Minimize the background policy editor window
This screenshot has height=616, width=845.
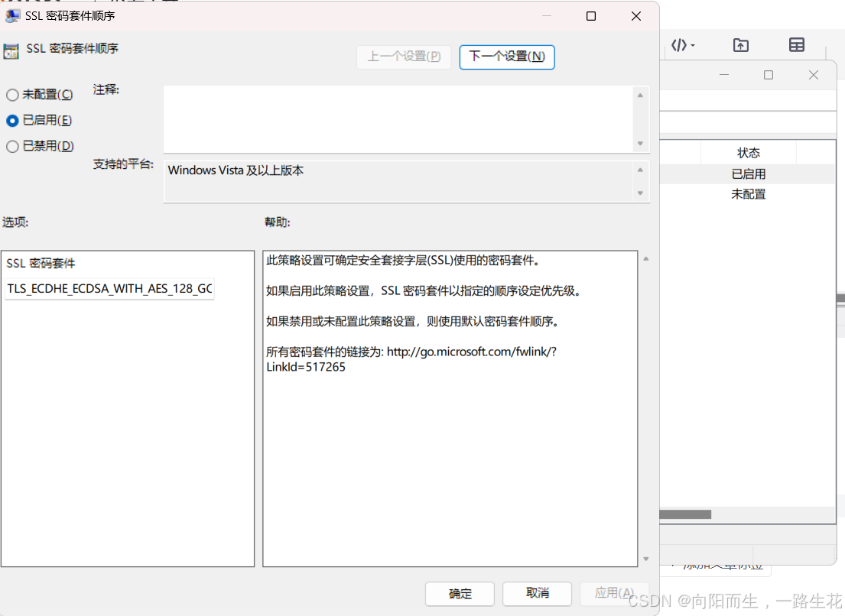pyautogui.click(x=724, y=75)
